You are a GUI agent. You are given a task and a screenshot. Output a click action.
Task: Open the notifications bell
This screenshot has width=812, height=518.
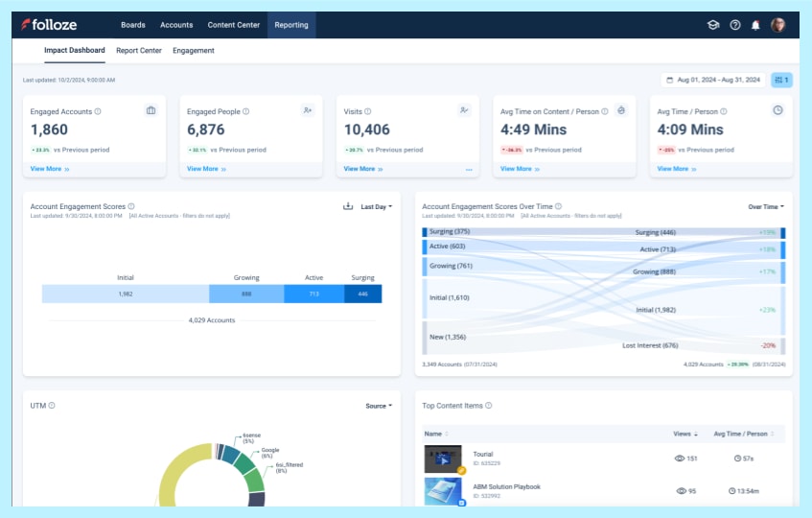(x=755, y=25)
